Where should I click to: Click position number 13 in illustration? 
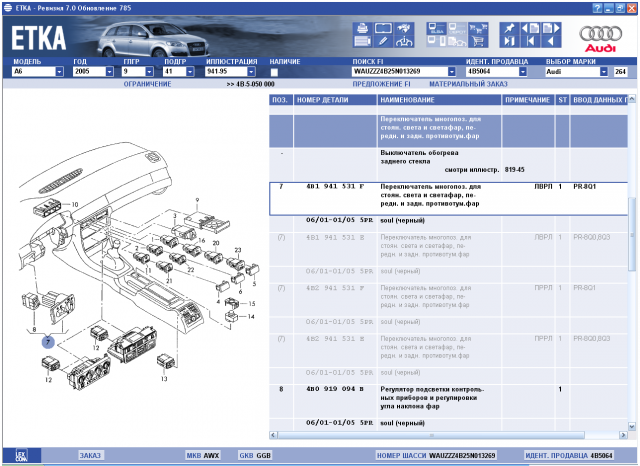(164, 379)
